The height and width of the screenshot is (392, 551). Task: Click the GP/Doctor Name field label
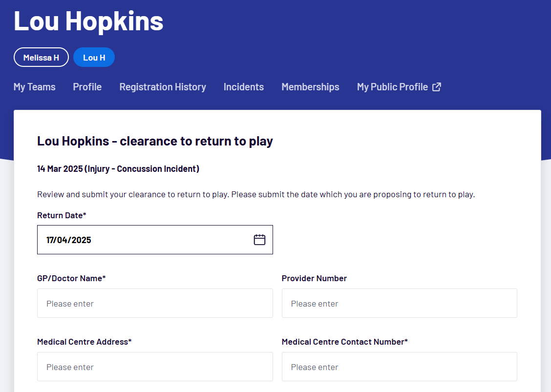click(71, 278)
